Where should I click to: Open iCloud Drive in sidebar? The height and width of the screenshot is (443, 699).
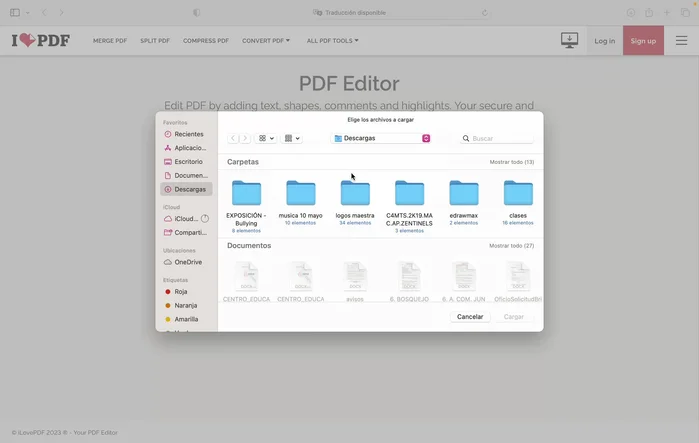tap(182, 219)
